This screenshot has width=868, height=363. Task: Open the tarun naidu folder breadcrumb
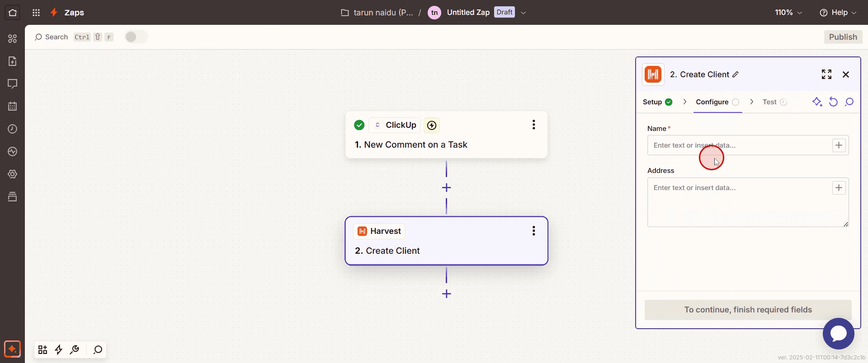point(377,13)
